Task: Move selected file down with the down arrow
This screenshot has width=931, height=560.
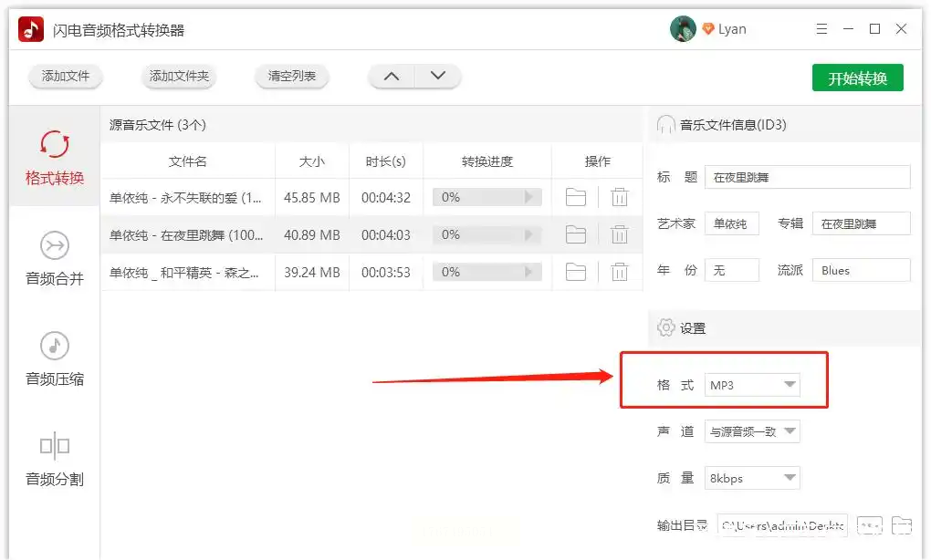Action: 437,76
